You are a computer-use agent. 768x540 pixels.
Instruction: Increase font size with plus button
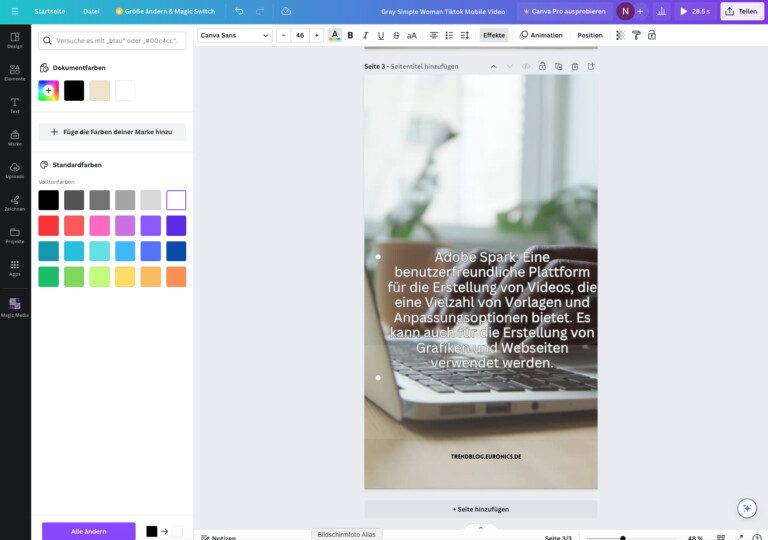tap(316, 35)
